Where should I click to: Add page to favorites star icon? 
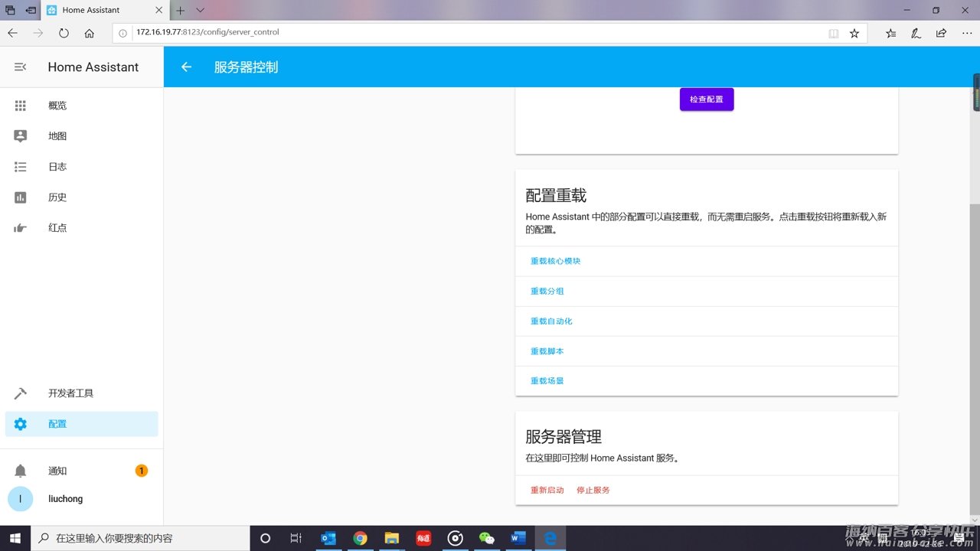[854, 33]
